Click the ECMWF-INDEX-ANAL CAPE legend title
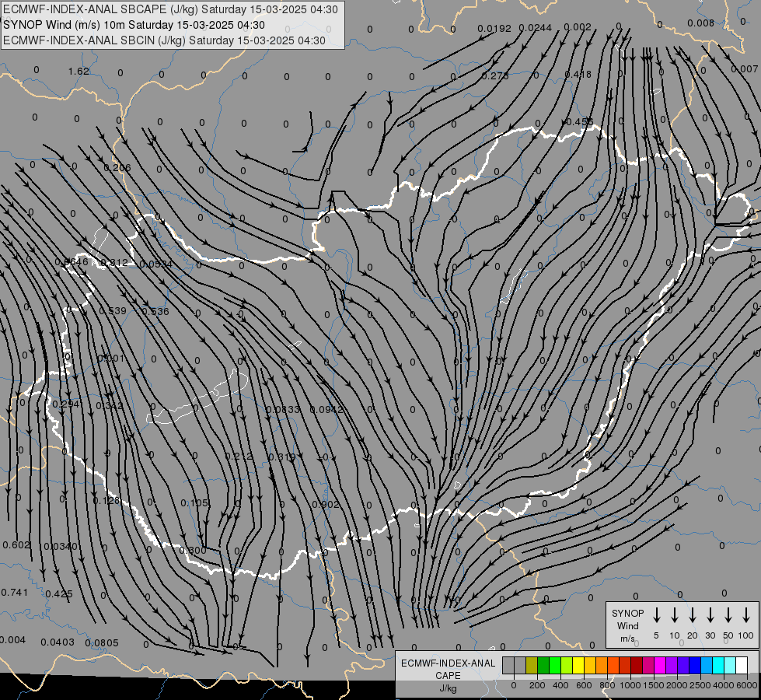This screenshot has height=700, width=761. click(448, 670)
